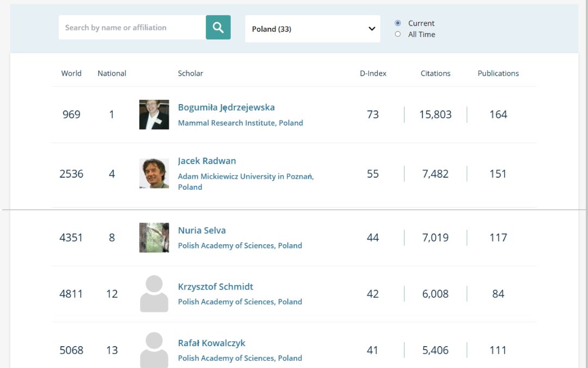Switch to the All Time ranking option
The width and height of the screenshot is (588, 368).
pyautogui.click(x=398, y=34)
